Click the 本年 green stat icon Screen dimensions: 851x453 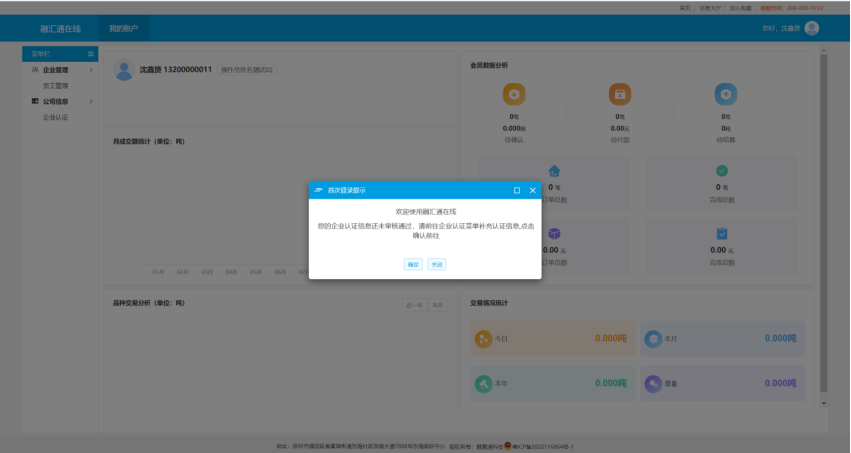pyautogui.click(x=483, y=384)
